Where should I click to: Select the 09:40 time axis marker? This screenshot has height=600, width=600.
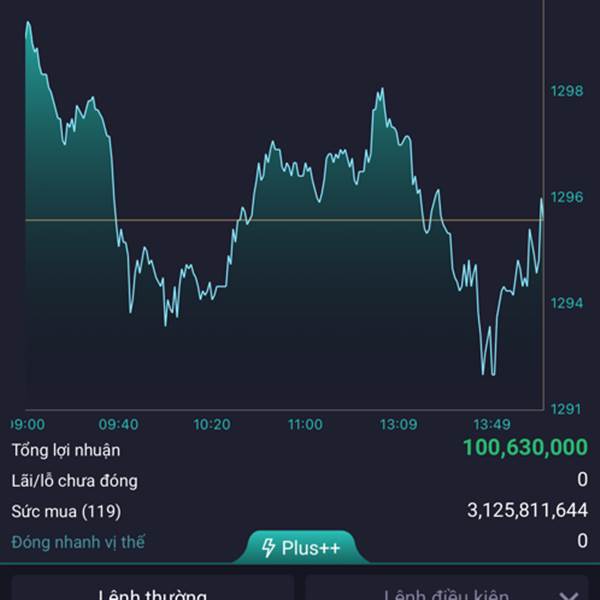(118, 424)
